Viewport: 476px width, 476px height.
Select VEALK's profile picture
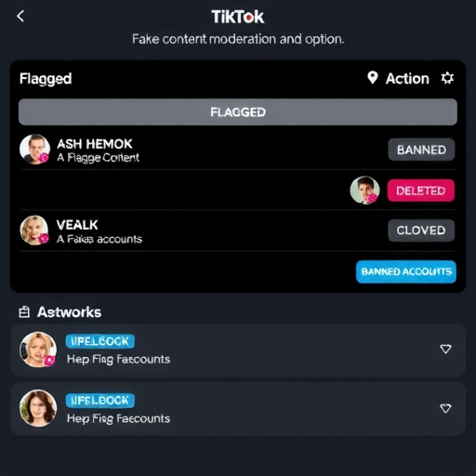pos(34,230)
